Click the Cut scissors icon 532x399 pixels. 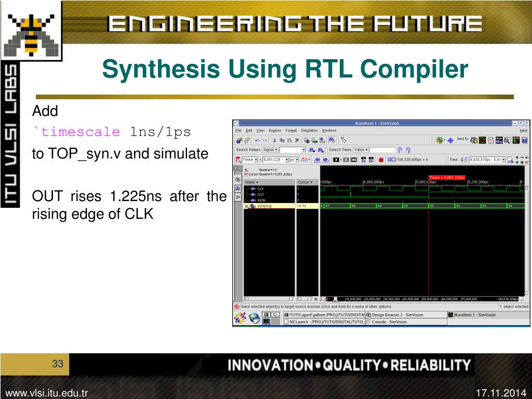[274, 140]
